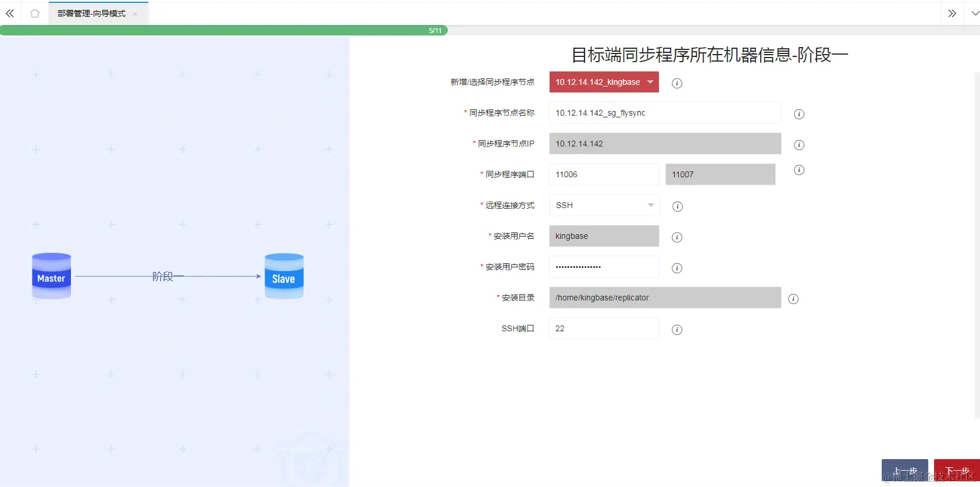Go to the home page icon
Screen dimensions: 980x487
35,13
